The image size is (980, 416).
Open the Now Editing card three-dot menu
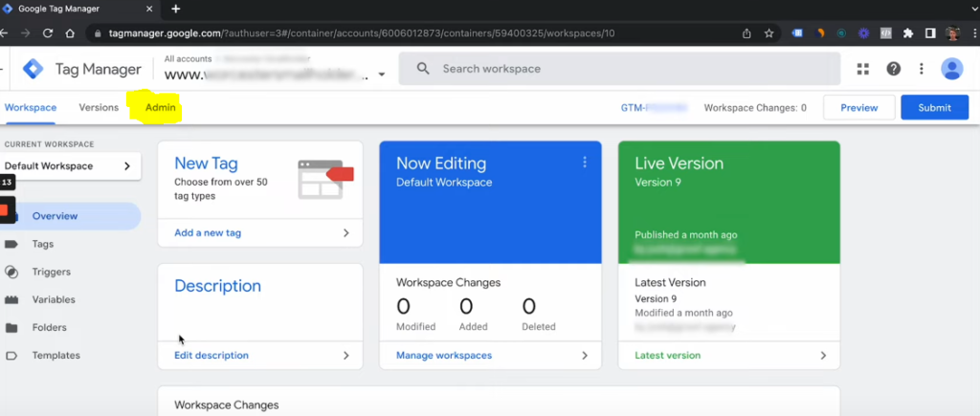(x=585, y=163)
